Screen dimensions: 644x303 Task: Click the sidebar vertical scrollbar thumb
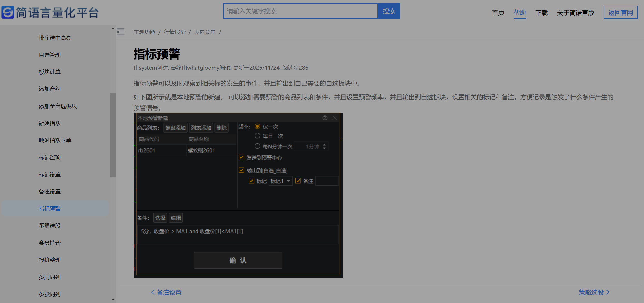[x=113, y=135]
